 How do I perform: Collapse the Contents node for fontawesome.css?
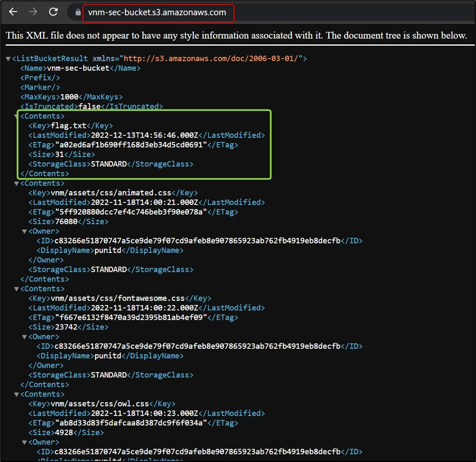point(17,289)
